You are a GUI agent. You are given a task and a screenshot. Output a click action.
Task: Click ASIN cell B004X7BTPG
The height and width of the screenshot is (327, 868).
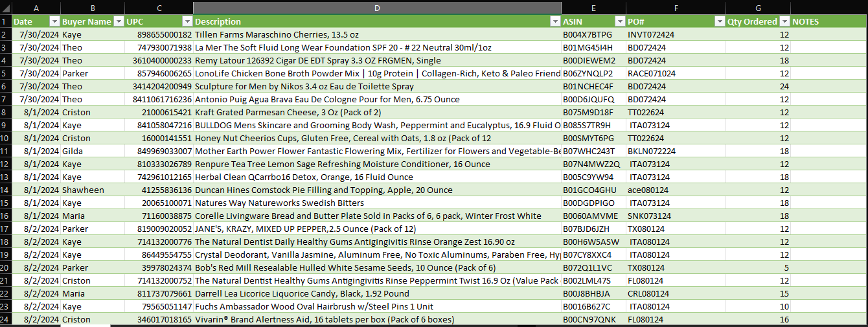593,34
